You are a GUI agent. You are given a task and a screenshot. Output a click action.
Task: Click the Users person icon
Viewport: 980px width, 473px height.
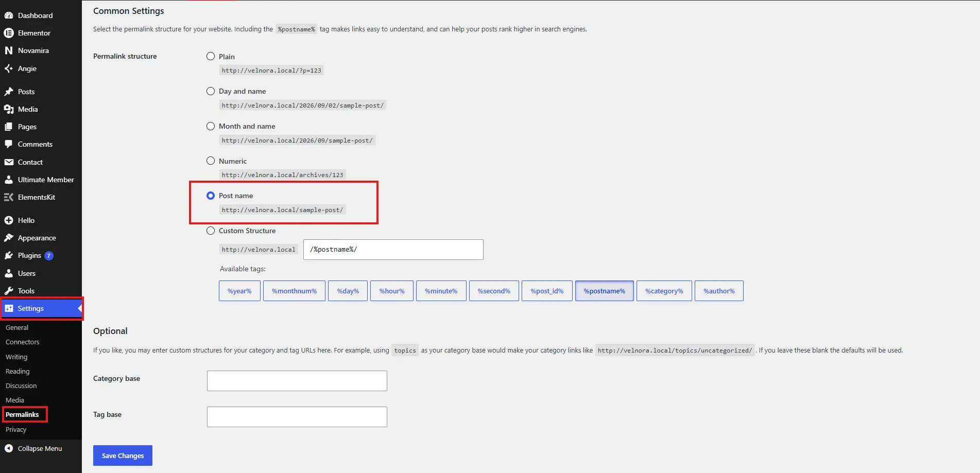tap(9, 273)
